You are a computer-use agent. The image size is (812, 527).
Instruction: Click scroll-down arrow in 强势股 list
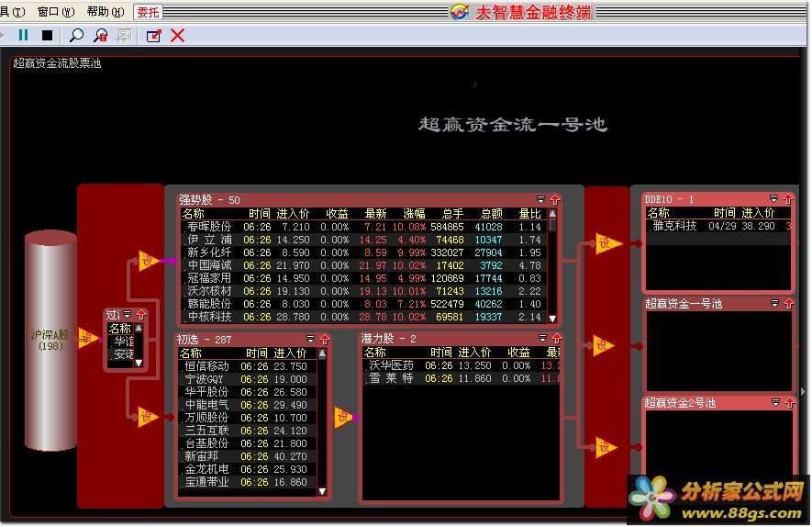coord(552,319)
